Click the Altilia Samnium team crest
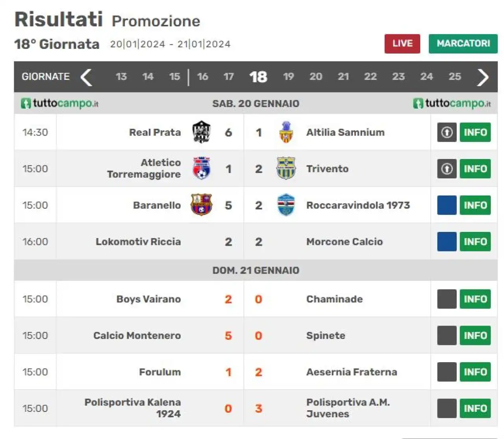The width and height of the screenshot is (504, 439). click(x=286, y=132)
